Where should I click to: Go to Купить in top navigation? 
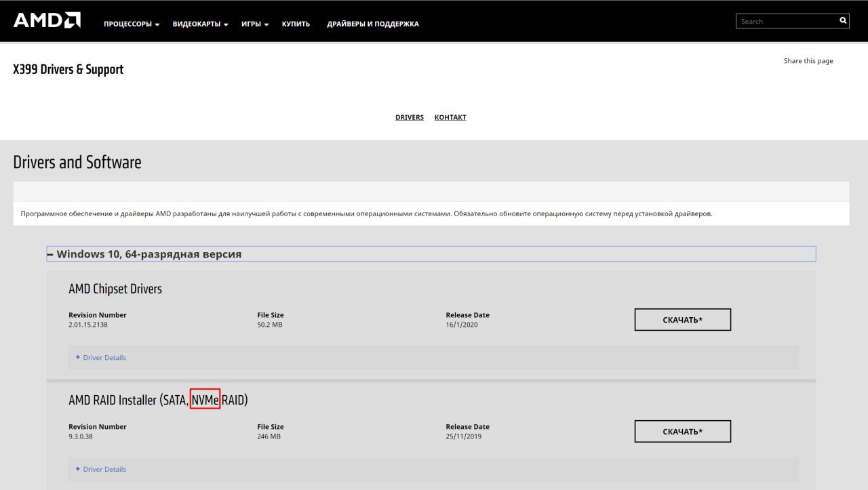pos(296,24)
